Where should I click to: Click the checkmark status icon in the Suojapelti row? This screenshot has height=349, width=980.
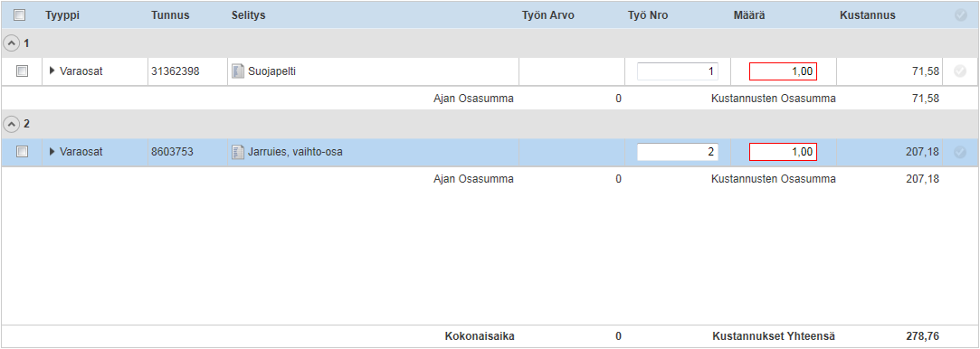(x=961, y=71)
